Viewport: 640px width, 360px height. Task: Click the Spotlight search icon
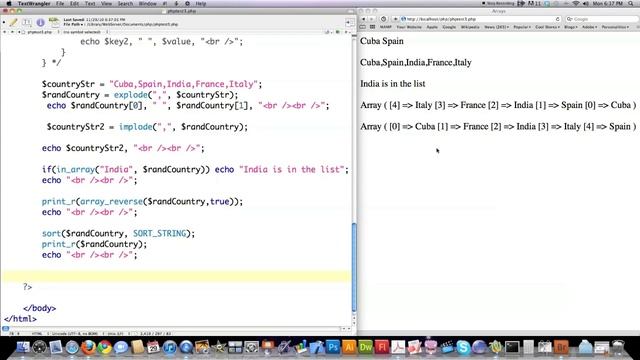[x=631, y=3]
